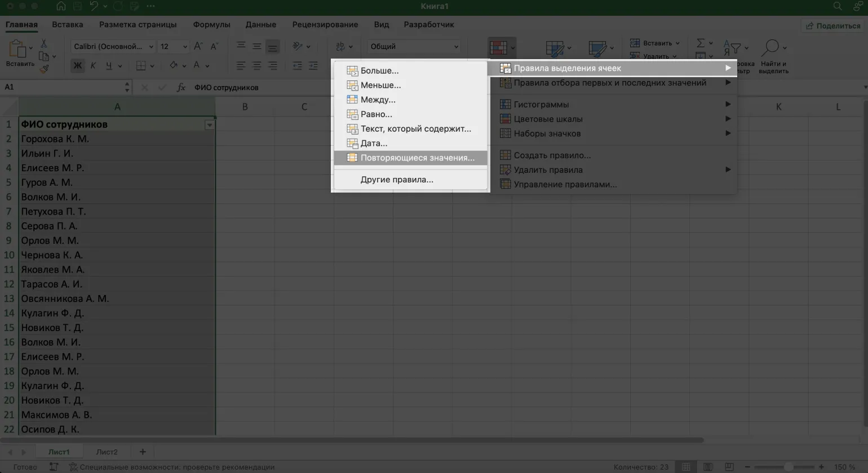Open the Calibri font name dropdown

pyautogui.click(x=113, y=47)
